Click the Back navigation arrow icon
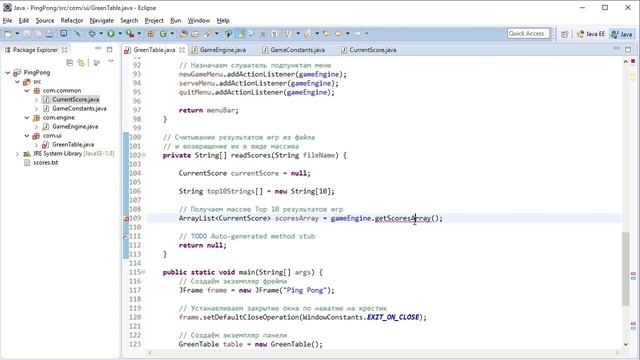The image size is (640, 360). click(339, 34)
